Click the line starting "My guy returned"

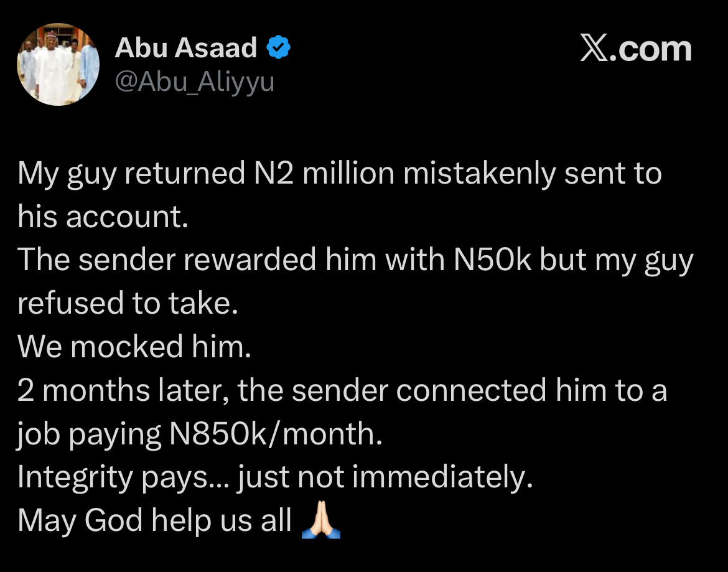coord(339,173)
